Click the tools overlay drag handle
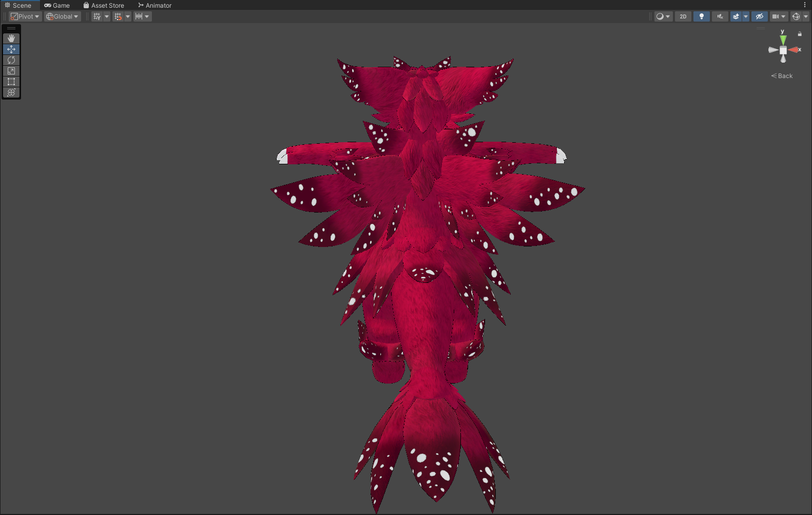 [x=11, y=28]
